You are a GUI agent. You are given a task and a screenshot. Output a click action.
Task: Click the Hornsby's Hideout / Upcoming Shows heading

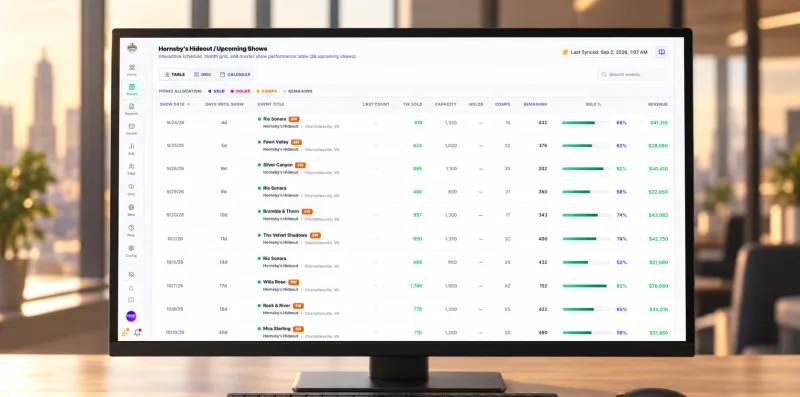click(213, 49)
